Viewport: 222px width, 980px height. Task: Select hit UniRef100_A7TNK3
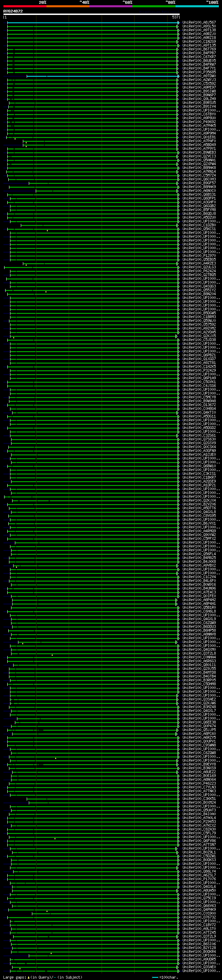tap(199, 791)
